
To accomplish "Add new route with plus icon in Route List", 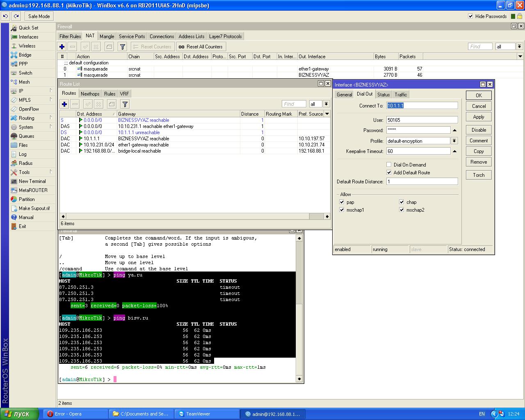I will click(64, 104).
